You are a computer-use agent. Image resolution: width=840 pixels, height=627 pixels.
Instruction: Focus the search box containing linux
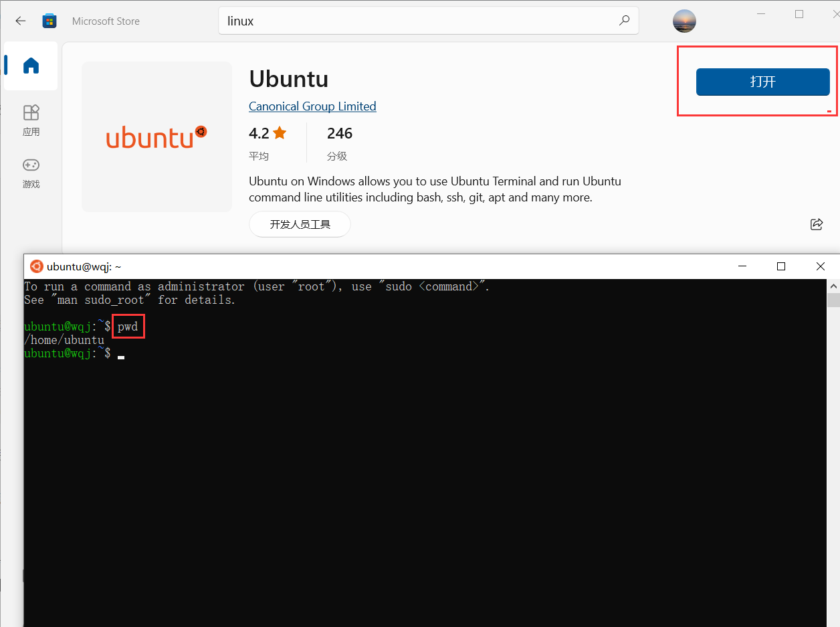point(428,21)
